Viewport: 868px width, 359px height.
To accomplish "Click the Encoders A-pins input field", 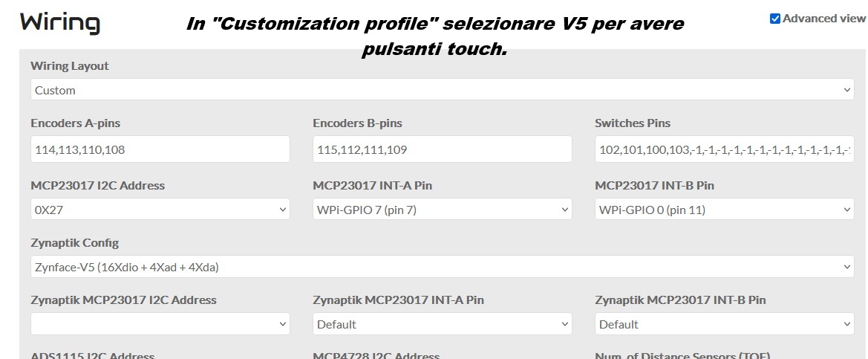I will (160, 149).
